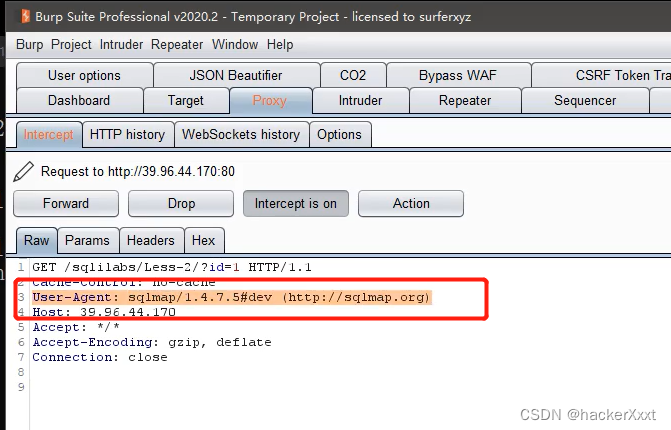Click the Burp Suite logo in title bar

(x=26, y=16)
